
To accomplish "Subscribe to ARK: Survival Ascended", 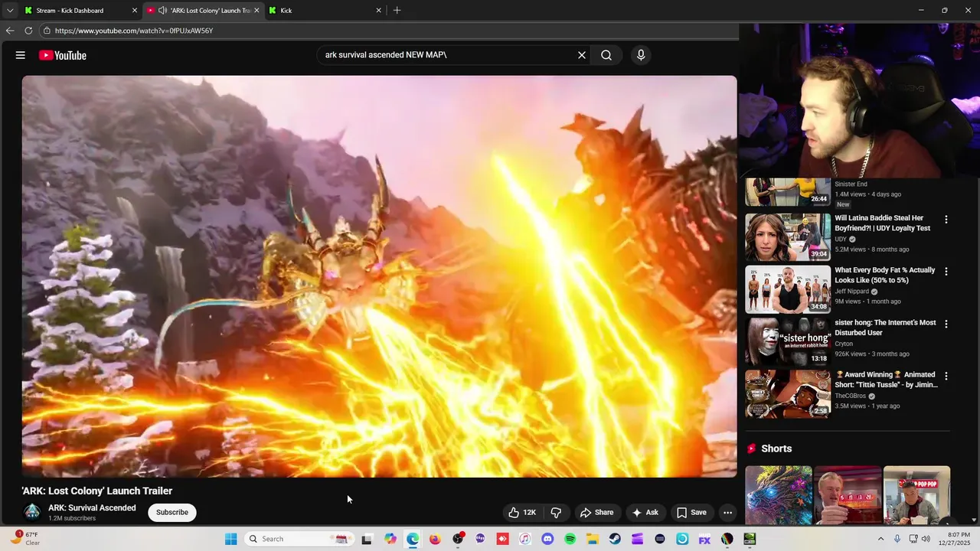I will click(172, 513).
